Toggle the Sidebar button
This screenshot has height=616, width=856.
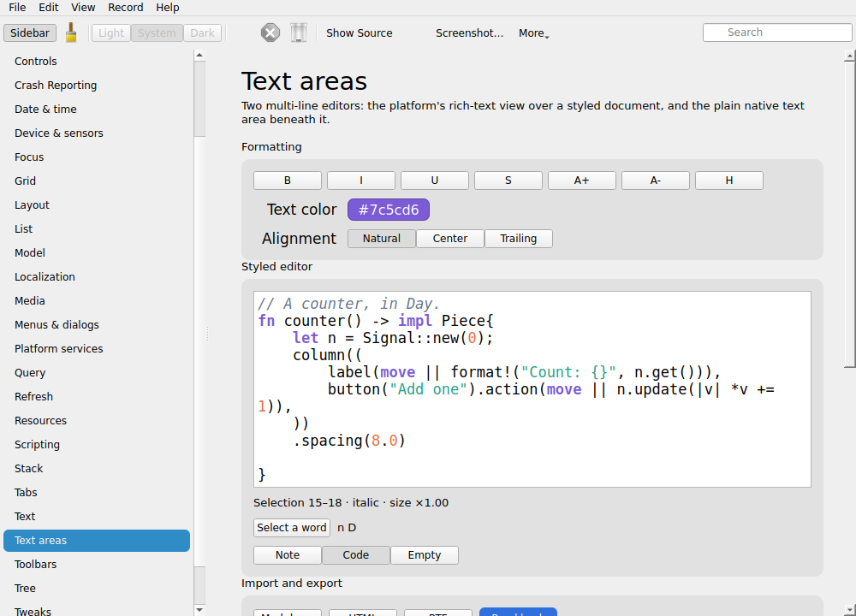(x=30, y=33)
